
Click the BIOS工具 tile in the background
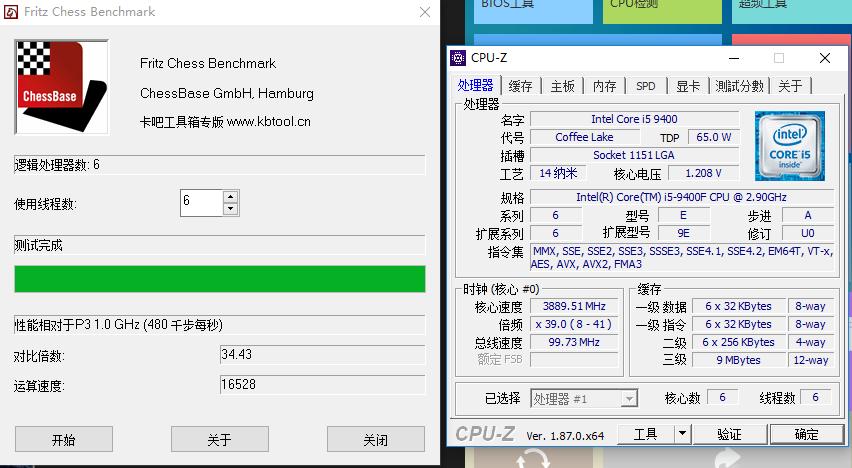[533, 10]
